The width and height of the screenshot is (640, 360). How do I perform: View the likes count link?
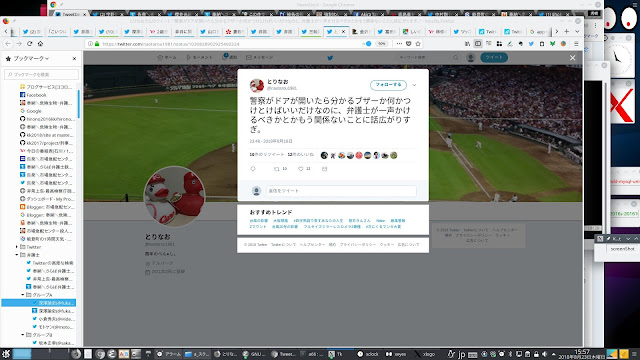click(300, 155)
